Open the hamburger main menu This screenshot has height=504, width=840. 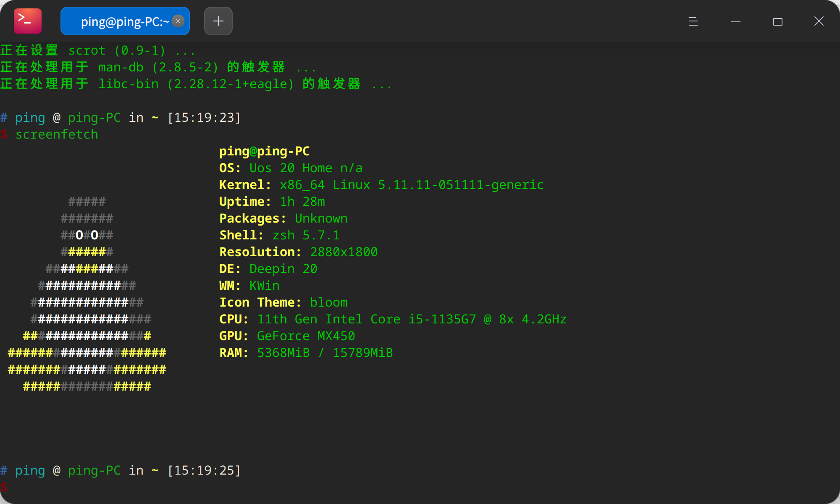click(693, 21)
